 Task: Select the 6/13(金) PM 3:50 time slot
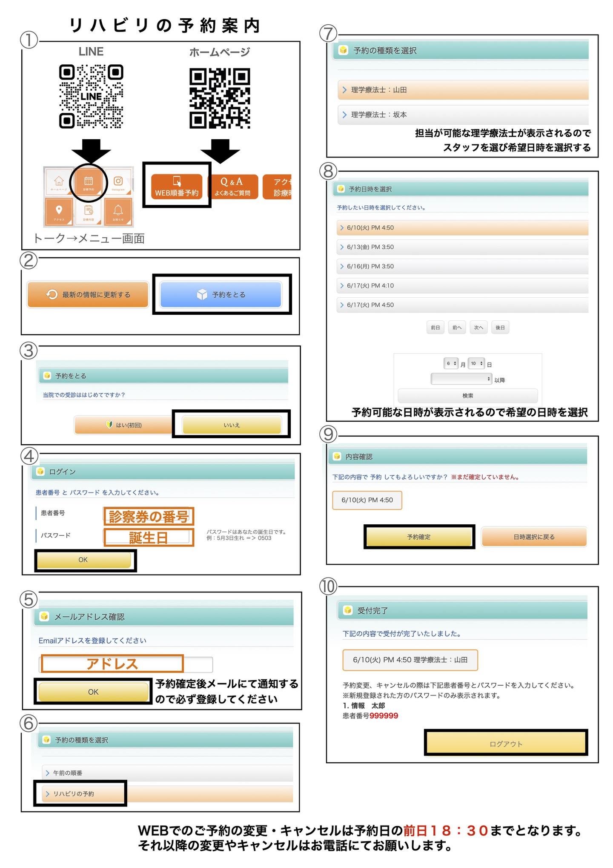tap(462, 247)
